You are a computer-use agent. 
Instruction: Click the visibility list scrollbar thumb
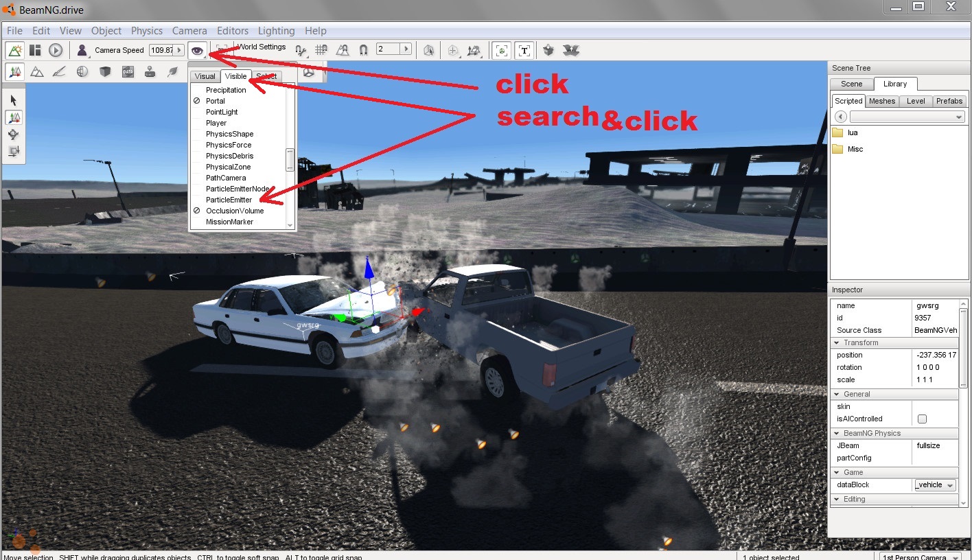pyautogui.click(x=290, y=159)
